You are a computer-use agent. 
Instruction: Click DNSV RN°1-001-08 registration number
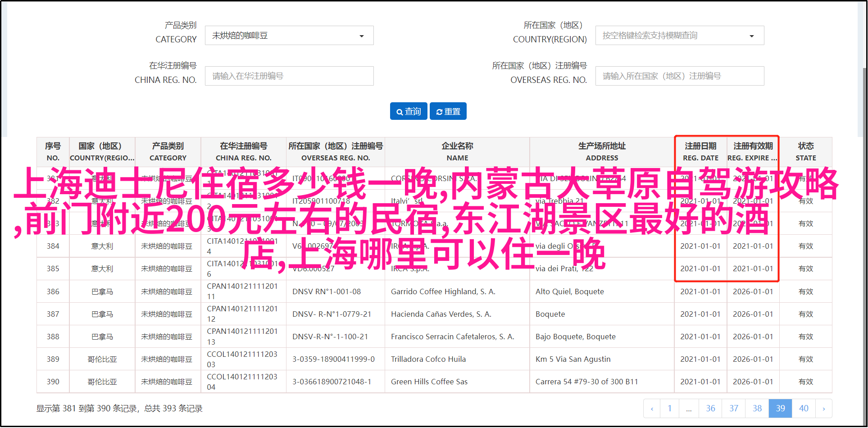click(327, 291)
